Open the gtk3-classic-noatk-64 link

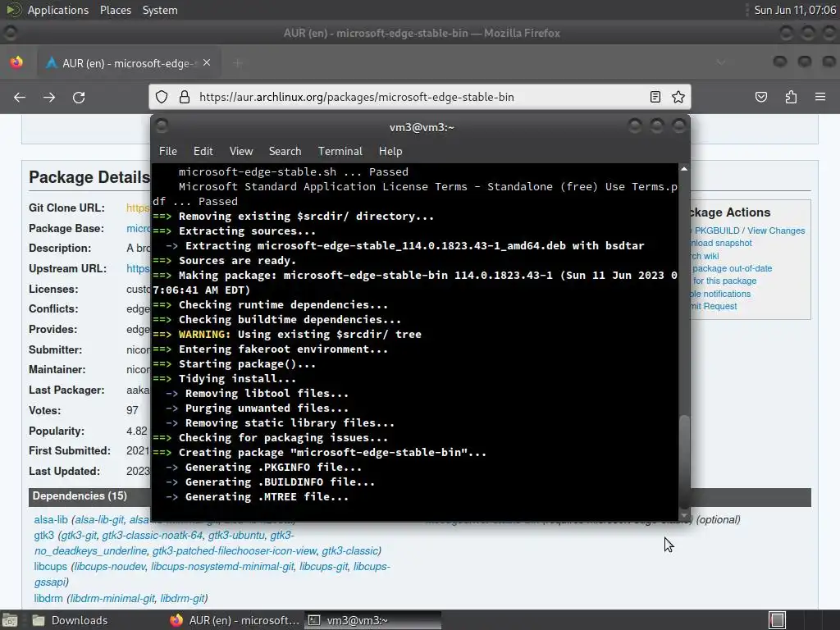pyautogui.click(x=152, y=535)
